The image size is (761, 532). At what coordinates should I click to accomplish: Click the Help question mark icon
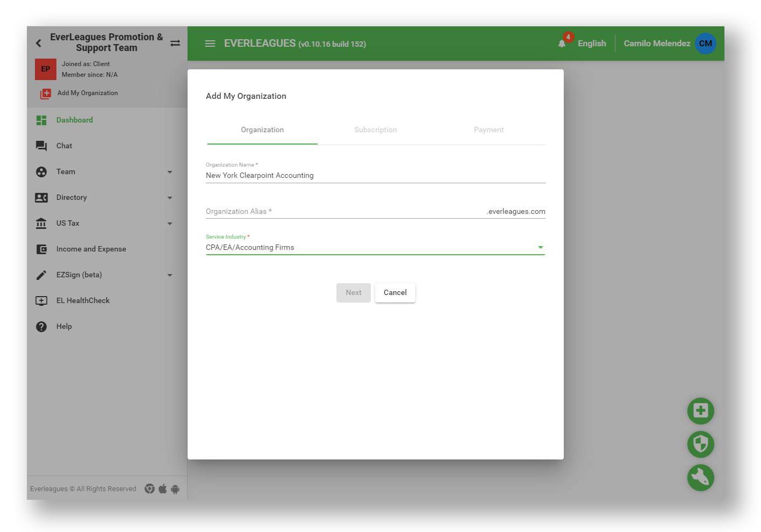pyautogui.click(x=41, y=327)
